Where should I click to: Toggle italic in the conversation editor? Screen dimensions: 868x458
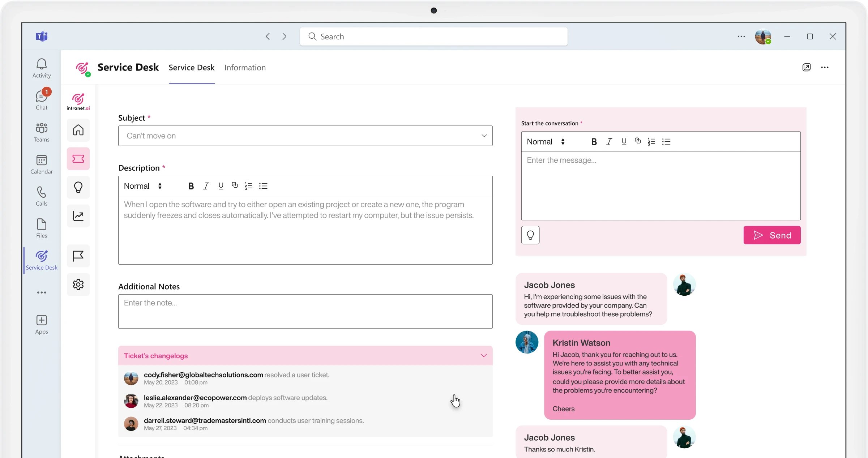click(609, 142)
